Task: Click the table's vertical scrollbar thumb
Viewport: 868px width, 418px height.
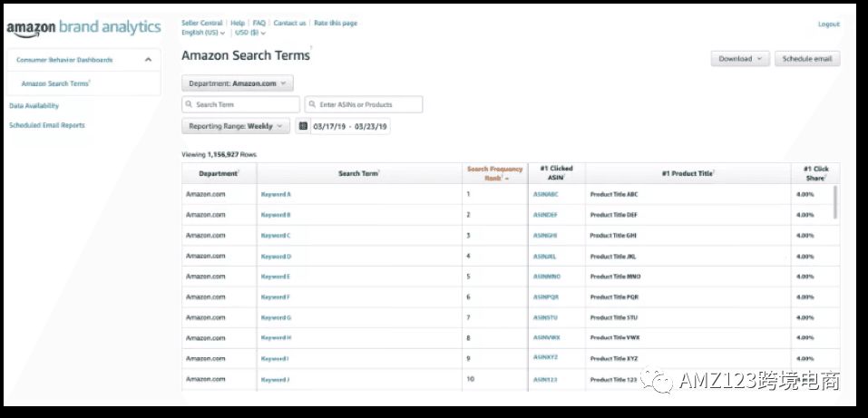Action: pos(834,202)
